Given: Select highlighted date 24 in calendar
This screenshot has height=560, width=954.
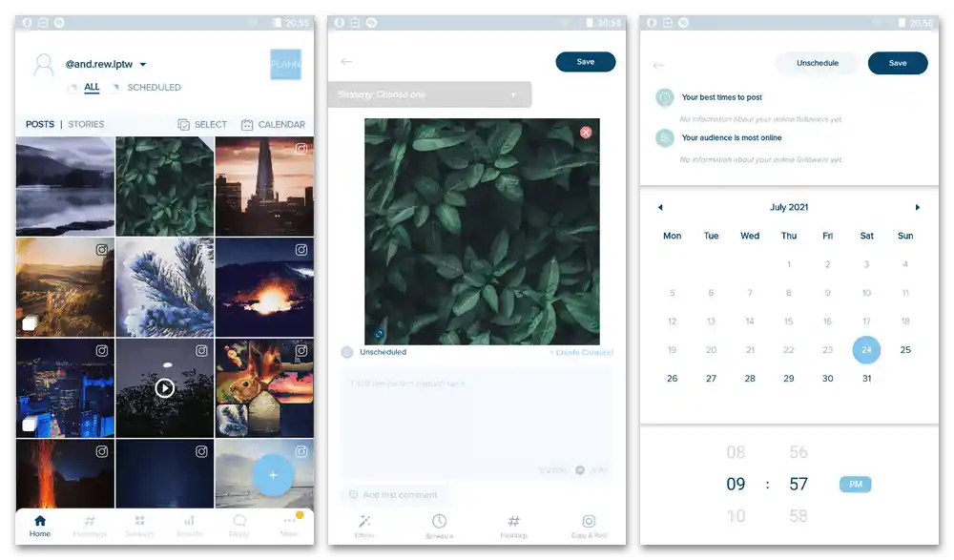Looking at the screenshot, I should 866,350.
